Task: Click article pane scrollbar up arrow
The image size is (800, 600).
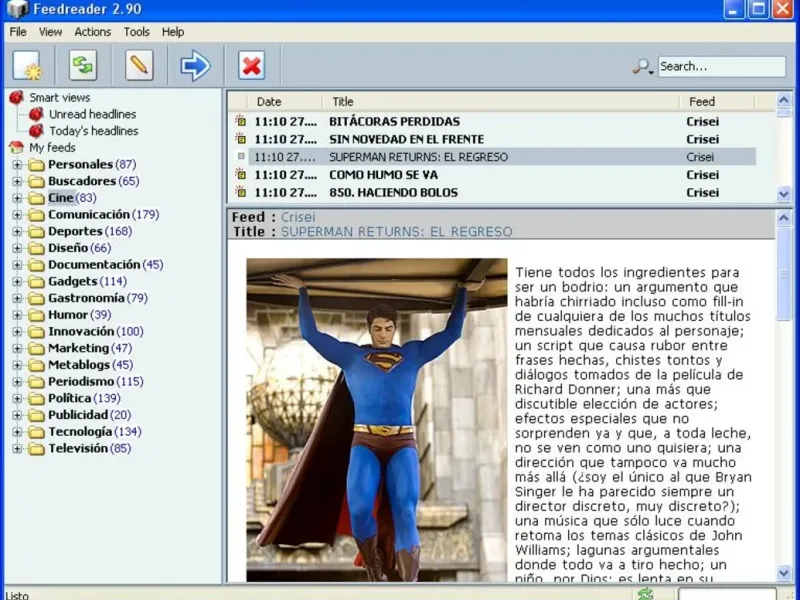Action: tap(784, 218)
